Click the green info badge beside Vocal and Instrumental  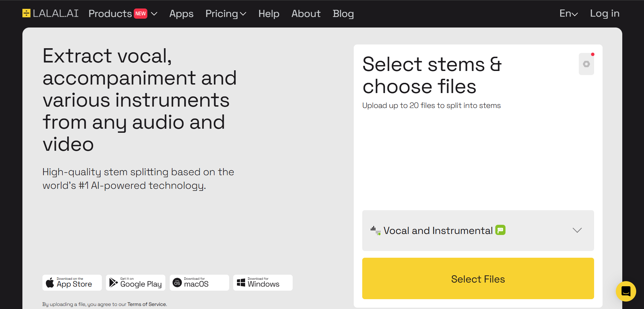click(x=500, y=230)
